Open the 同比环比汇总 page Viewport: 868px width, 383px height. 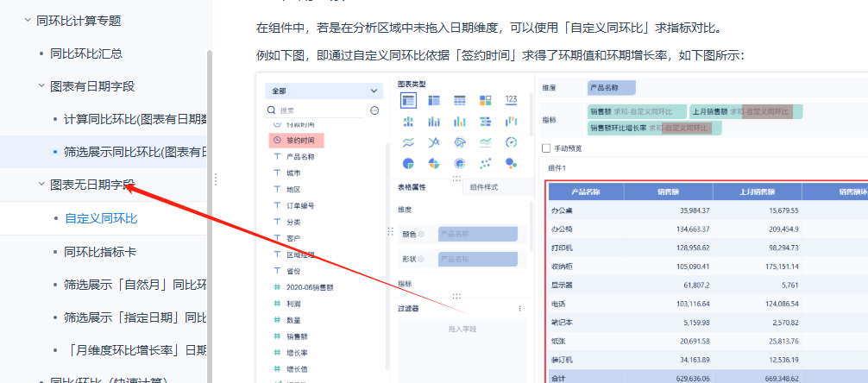85,53
